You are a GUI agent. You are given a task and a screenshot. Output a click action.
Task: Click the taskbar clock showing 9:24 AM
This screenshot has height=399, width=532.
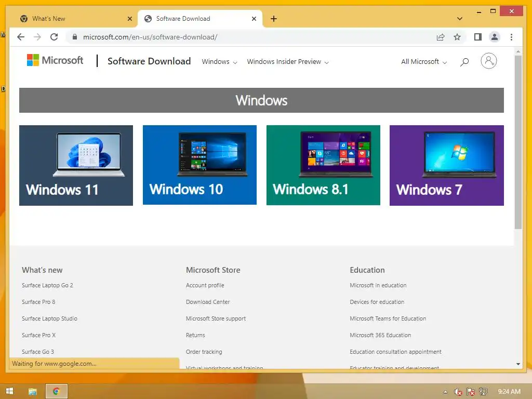coord(509,392)
